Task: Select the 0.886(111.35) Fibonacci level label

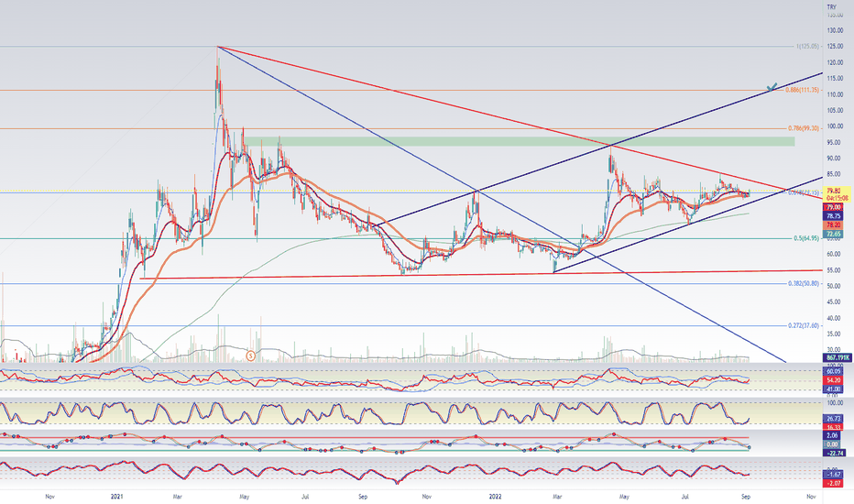Action: click(803, 90)
